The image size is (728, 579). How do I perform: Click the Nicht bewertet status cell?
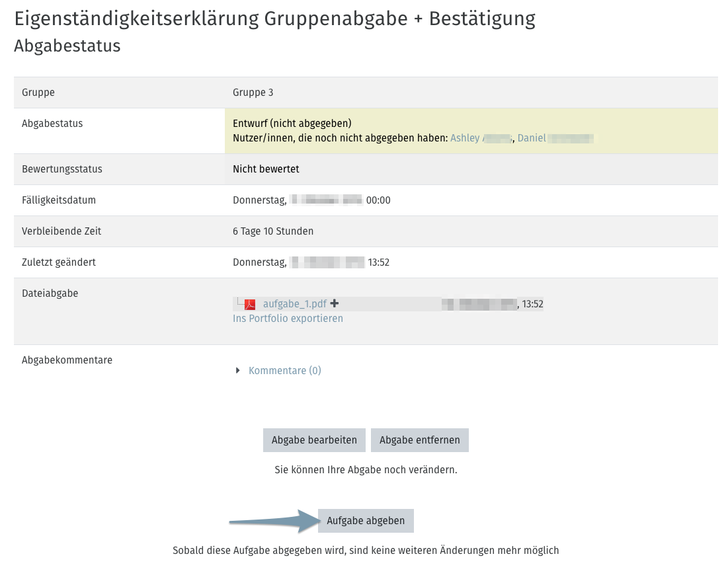pyautogui.click(x=266, y=169)
